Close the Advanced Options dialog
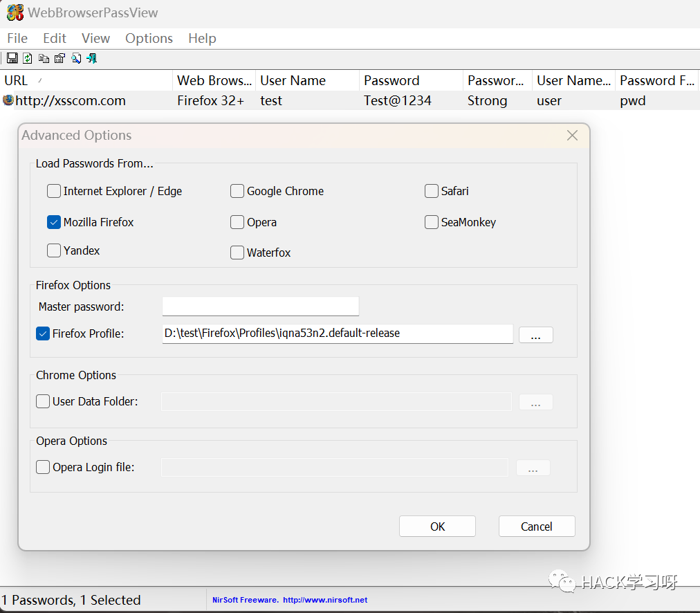The width and height of the screenshot is (700, 613). click(x=572, y=136)
